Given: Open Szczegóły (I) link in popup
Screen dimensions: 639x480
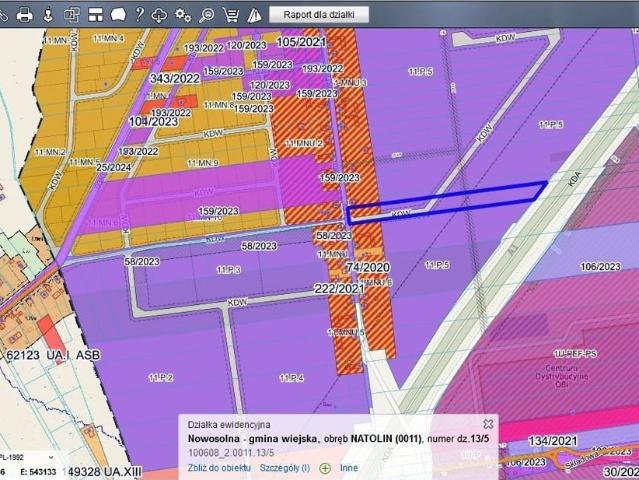Looking at the screenshot, I should [x=285, y=467].
